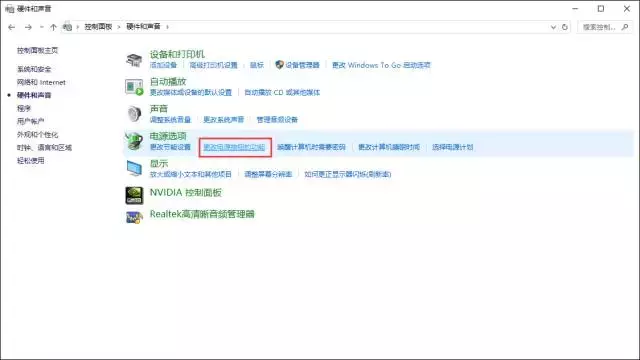This screenshot has height=360, width=640.
Task: Open the NVIDIA 控制面板 icon
Action: pos(134,195)
